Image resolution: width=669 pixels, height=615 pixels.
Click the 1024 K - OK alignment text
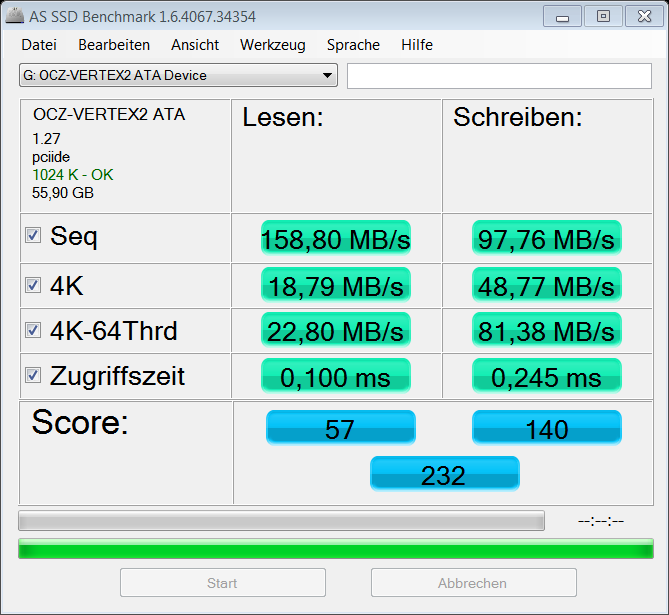click(x=73, y=175)
